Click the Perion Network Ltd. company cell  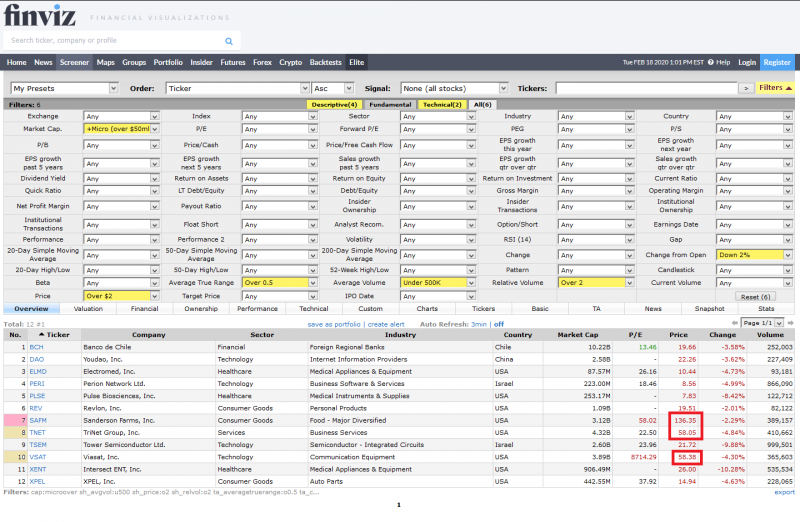tap(148, 384)
